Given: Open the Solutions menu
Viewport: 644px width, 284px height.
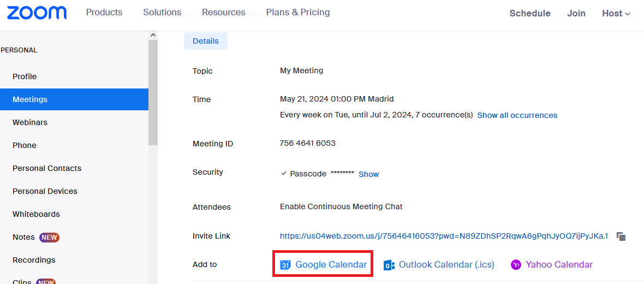Looking at the screenshot, I should 162,13.
